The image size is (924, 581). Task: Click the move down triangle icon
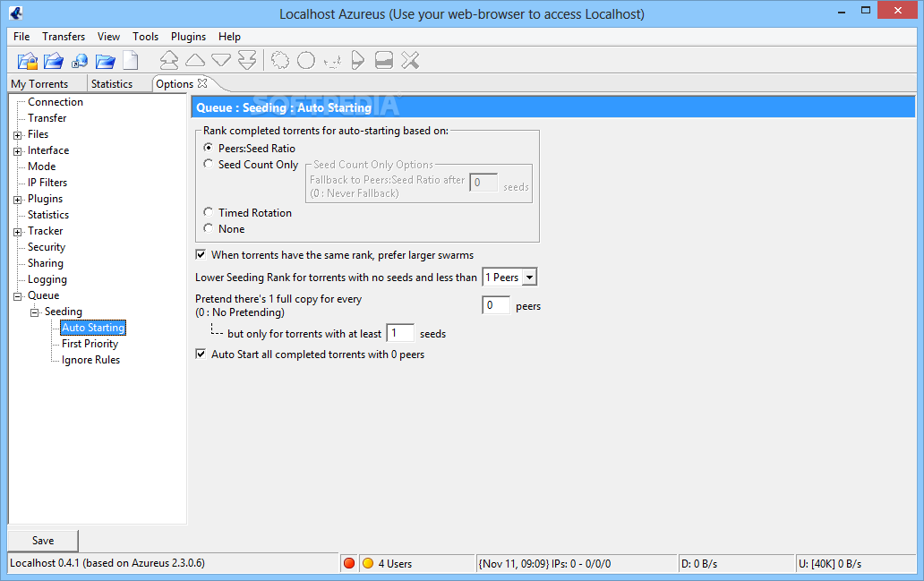(221, 60)
